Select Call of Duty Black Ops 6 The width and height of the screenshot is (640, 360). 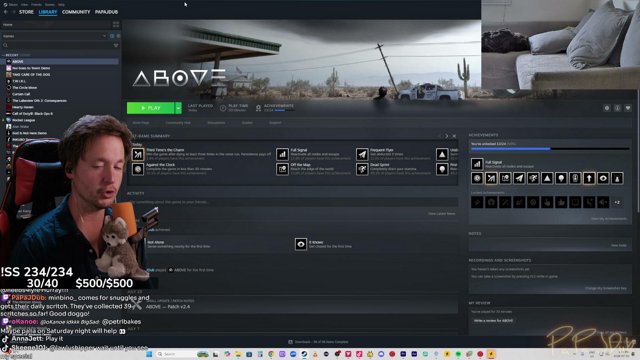click(x=32, y=113)
